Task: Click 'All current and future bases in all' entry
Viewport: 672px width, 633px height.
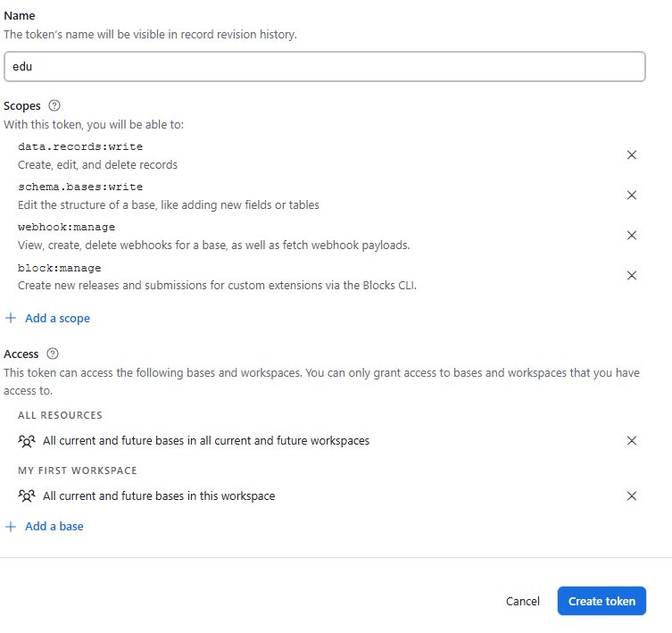Action: (x=206, y=441)
